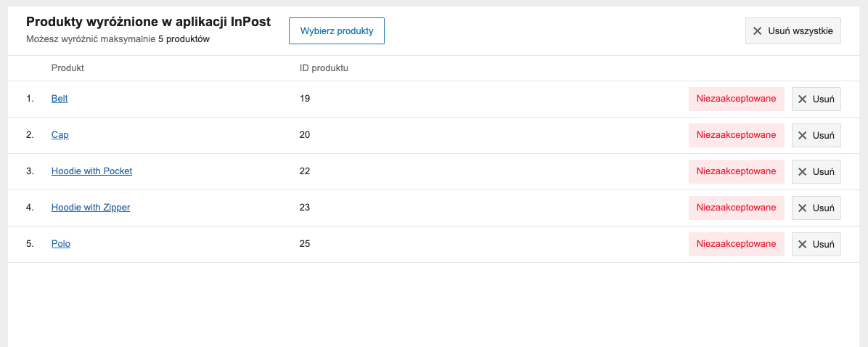Image resolution: width=868 pixels, height=347 pixels.
Task: Open the Belt product link
Action: pyautogui.click(x=60, y=99)
